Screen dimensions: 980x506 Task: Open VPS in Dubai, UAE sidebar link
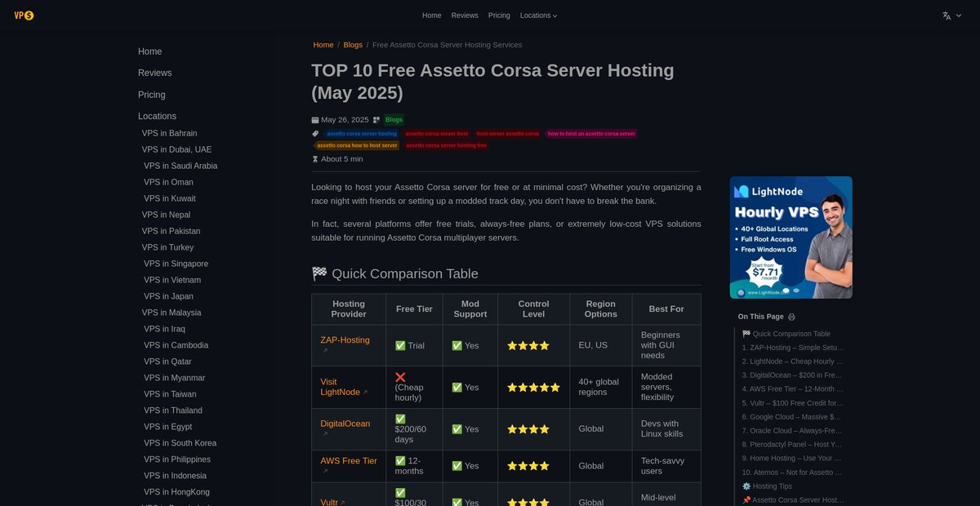176,149
